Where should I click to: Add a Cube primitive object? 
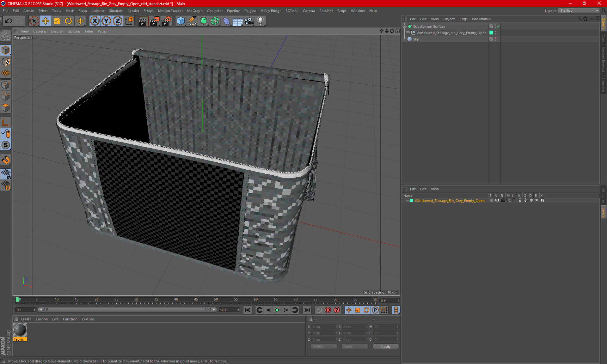coord(181,21)
